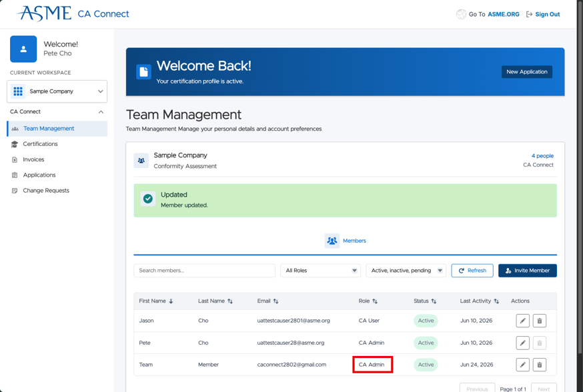Viewport: 583px width, 392px height.
Task: Open Team Management in the sidebar
Action: tap(57, 129)
